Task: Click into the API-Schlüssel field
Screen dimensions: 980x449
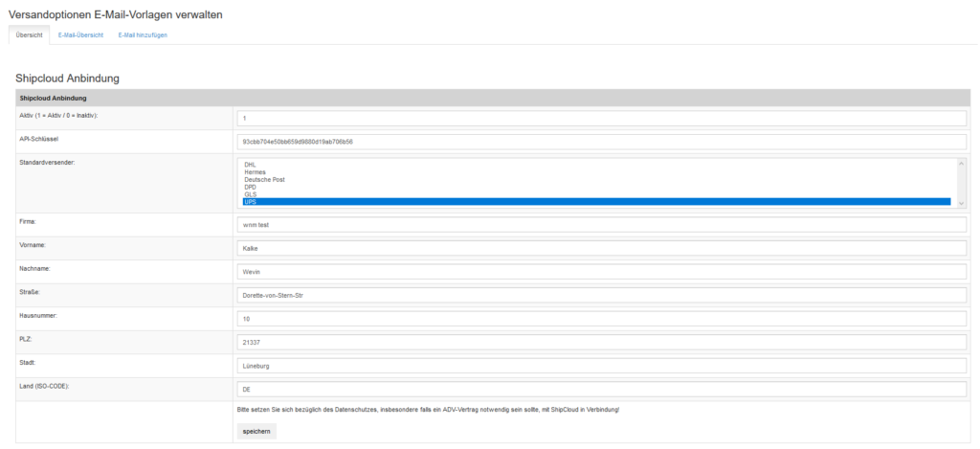Action: (x=602, y=142)
